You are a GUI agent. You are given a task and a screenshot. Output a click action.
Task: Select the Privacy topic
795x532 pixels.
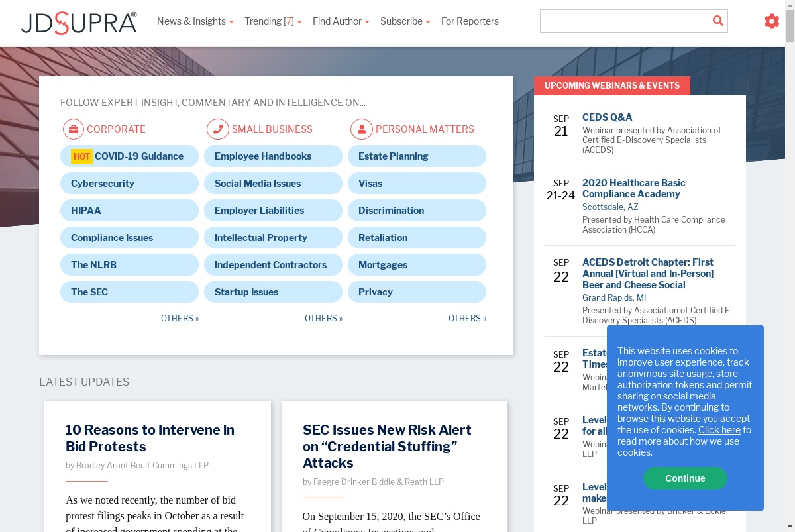pos(417,292)
